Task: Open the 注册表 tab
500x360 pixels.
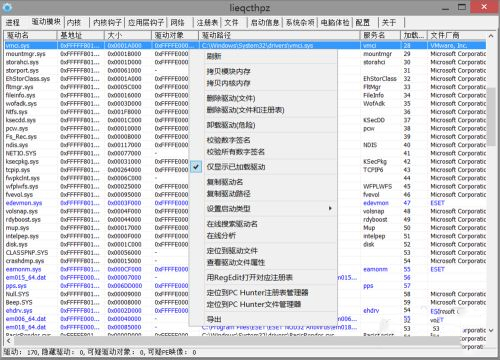Action: click(207, 22)
